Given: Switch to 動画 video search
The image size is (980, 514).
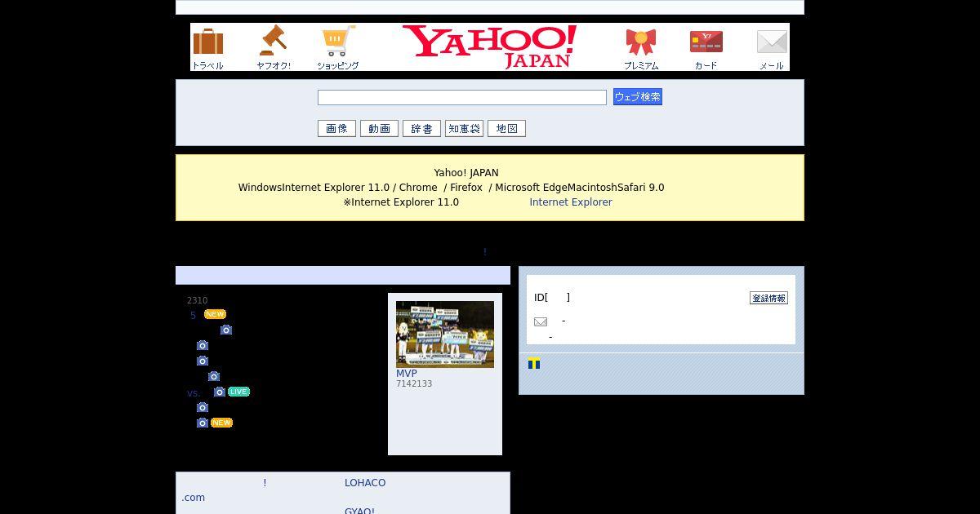Looking at the screenshot, I should (379, 128).
